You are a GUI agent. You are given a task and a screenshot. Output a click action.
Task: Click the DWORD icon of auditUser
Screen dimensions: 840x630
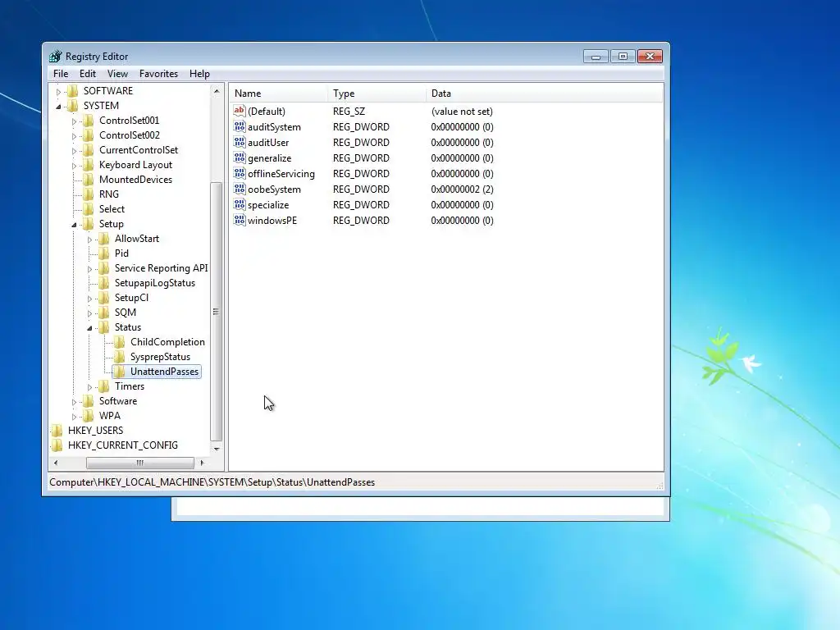pos(239,143)
